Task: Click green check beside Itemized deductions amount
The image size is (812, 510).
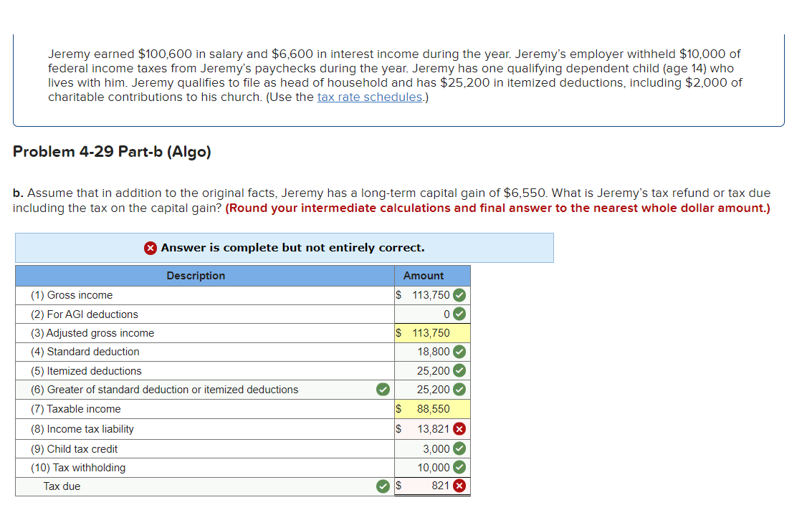Action: click(459, 371)
